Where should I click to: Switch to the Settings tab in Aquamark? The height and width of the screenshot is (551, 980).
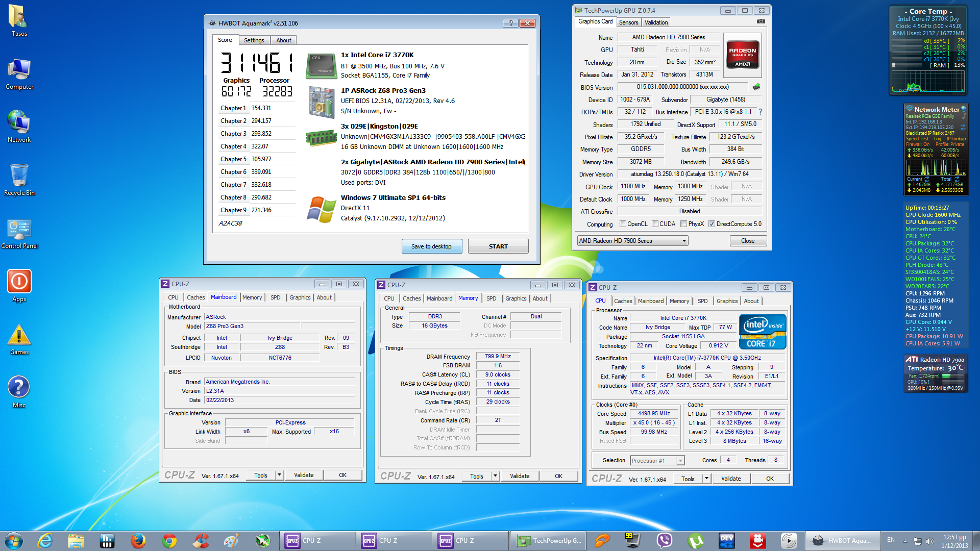point(254,40)
